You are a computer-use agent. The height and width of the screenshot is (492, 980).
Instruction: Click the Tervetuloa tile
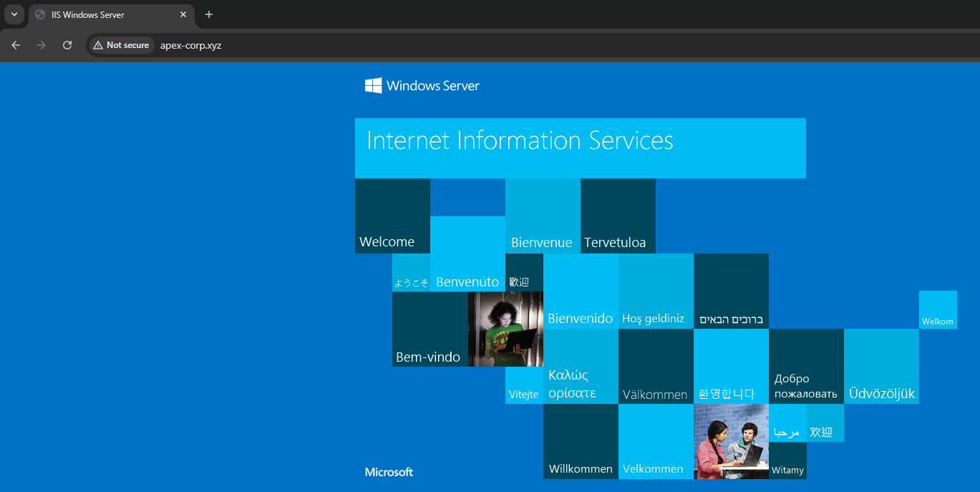point(618,216)
